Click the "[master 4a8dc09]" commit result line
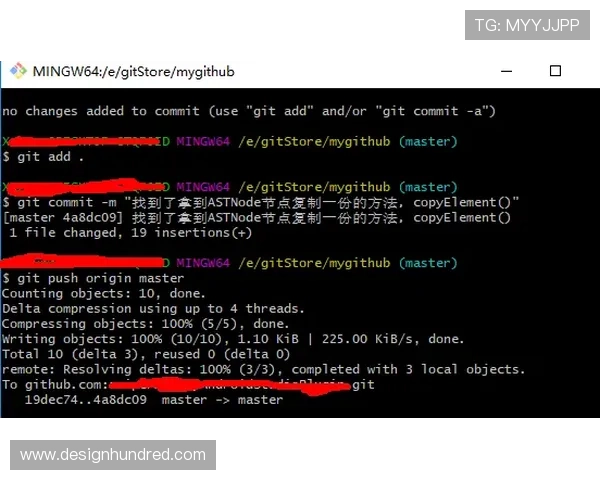 tap(260, 217)
